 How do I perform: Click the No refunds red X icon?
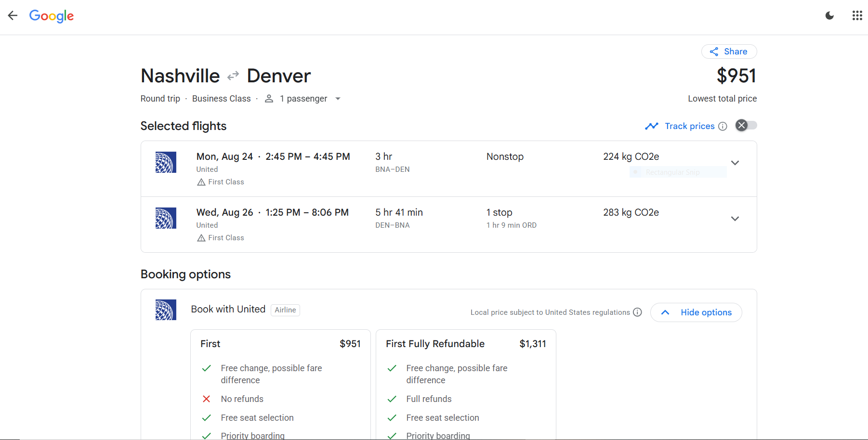[x=207, y=399]
